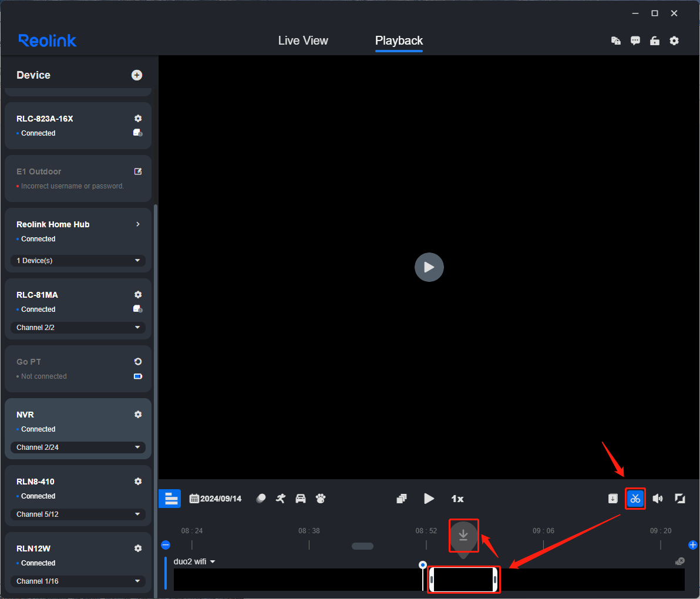The image size is (700, 599).
Task: Open Channel 5/12 dropdown under RLN8-410
Action: pos(78,514)
